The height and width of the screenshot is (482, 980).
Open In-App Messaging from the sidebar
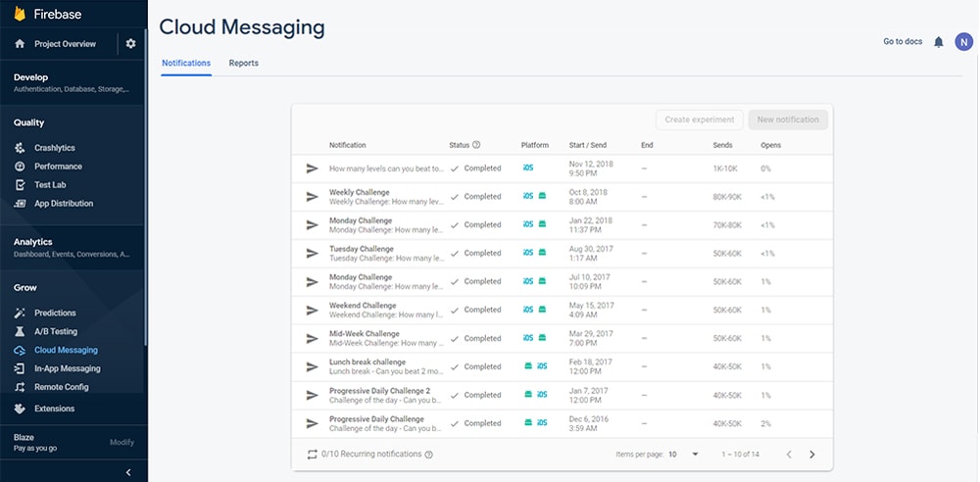[x=67, y=368]
